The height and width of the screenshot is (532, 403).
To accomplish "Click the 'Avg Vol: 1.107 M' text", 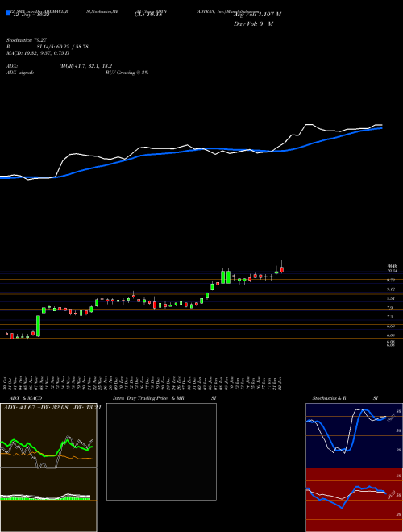I will pyautogui.click(x=257, y=15).
